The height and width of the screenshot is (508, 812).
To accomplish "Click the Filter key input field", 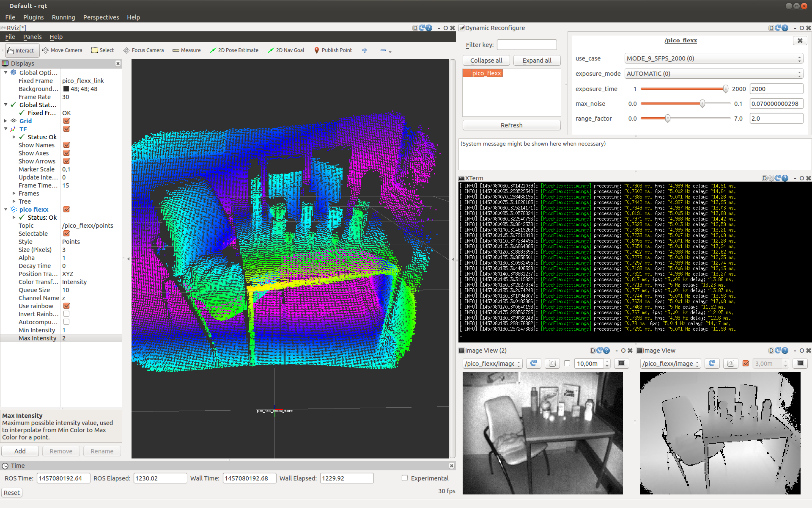I will click(527, 45).
